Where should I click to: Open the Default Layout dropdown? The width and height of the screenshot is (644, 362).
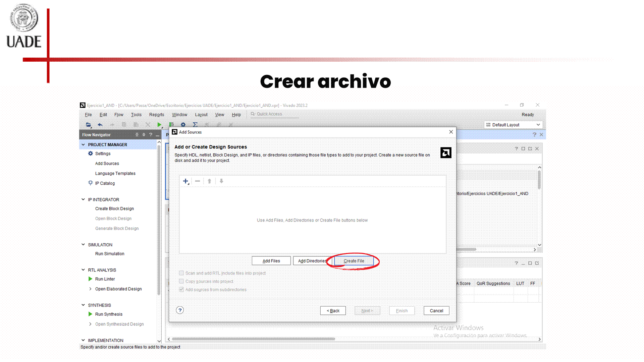[x=513, y=125]
